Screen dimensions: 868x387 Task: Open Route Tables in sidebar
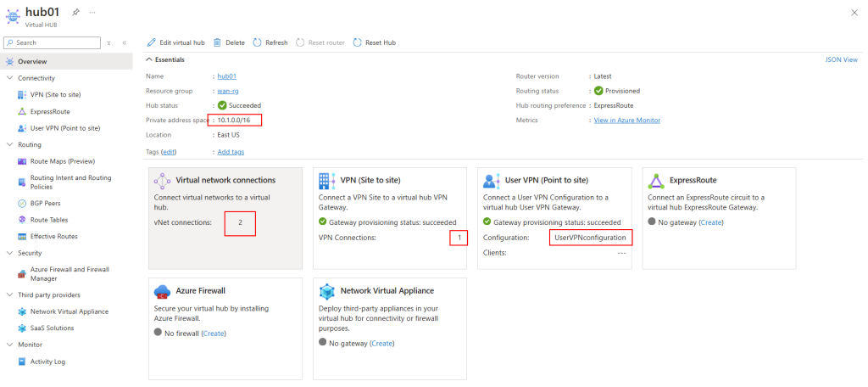click(x=49, y=220)
